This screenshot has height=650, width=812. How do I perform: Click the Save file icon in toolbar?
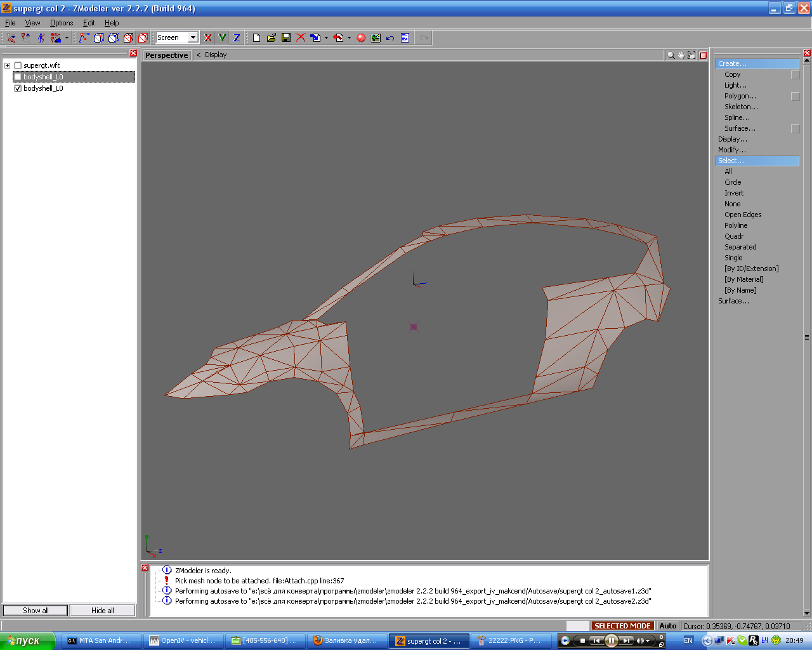(x=286, y=38)
